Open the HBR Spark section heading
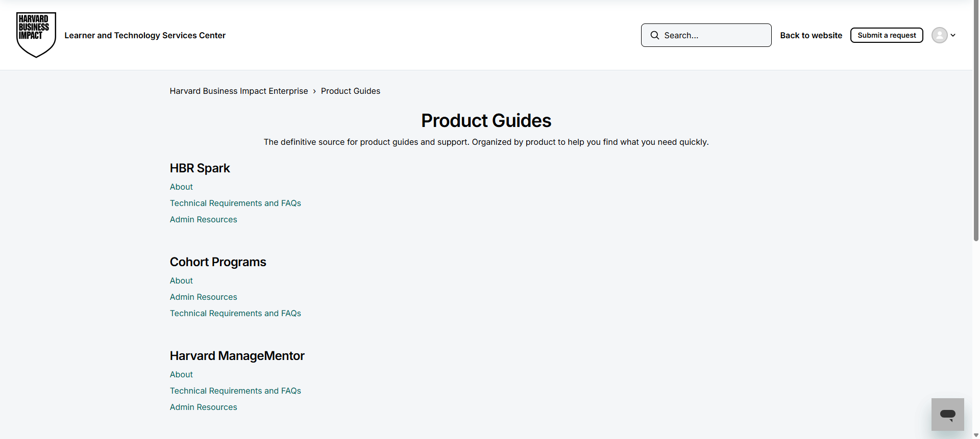The height and width of the screenshot is (439, 980). click(200, 168)
